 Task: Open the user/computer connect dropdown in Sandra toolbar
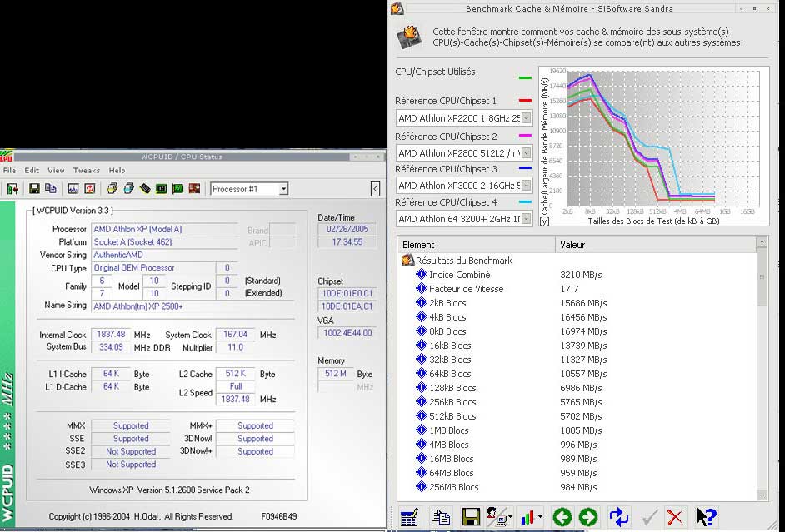click(510, 518)
